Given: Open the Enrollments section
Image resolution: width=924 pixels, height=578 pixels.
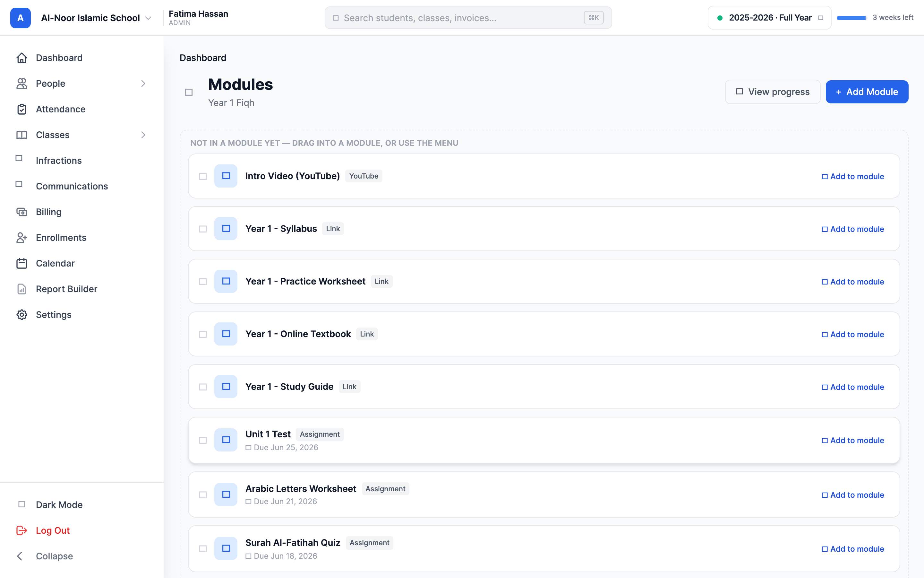Looking at the screenshot, I should pyautogui.click(x=82, y=237).
